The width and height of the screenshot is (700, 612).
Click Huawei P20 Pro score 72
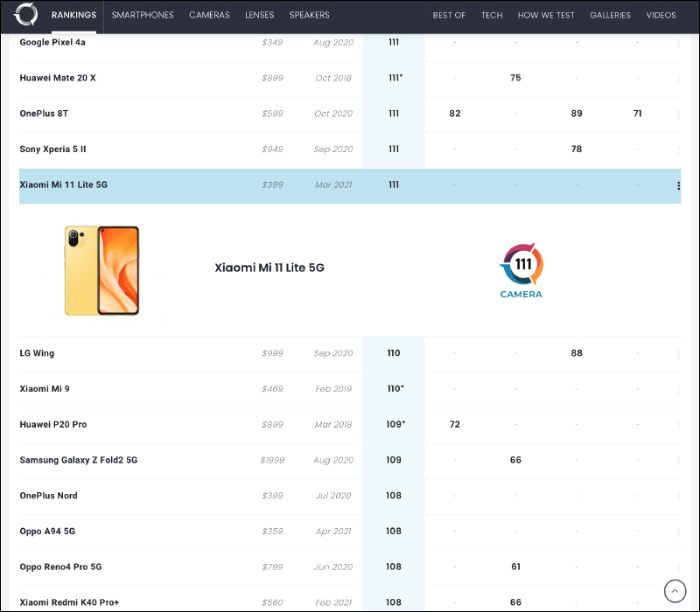pos(454,424)
